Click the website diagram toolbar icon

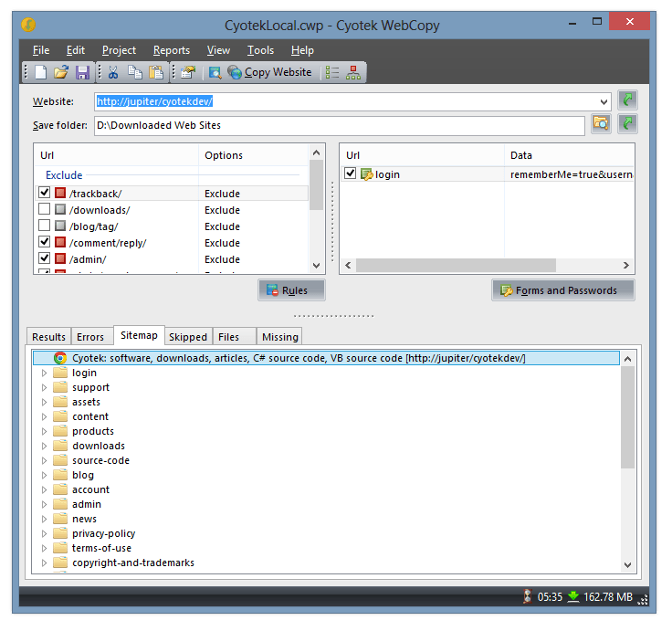click(353, 72)
